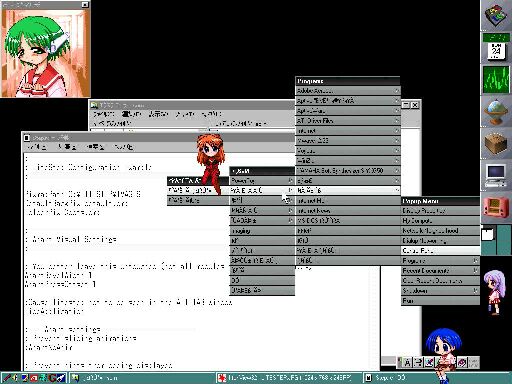This screenshot has width=512, height=384.
Task: Expand the YAMAHA S-YXG50 submenu arrow
Action: (x=397, y=170)
